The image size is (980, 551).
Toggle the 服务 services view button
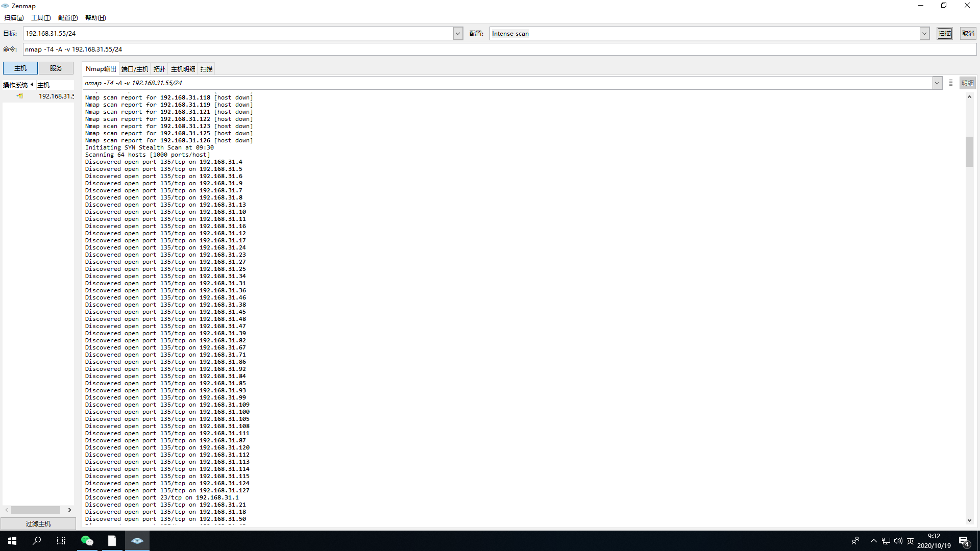[x=56, y=68]
